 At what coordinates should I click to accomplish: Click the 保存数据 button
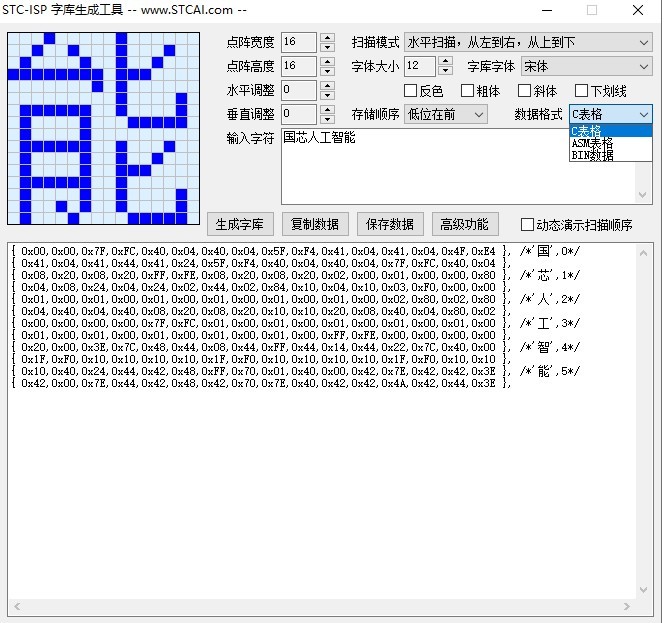click(x=390, y=224)
